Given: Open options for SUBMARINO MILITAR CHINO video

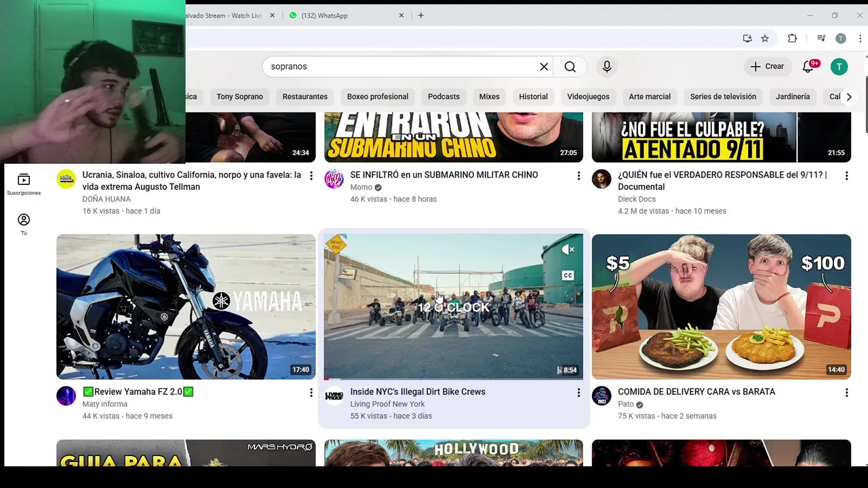Looking at the screenshot, I should (578, 176).
